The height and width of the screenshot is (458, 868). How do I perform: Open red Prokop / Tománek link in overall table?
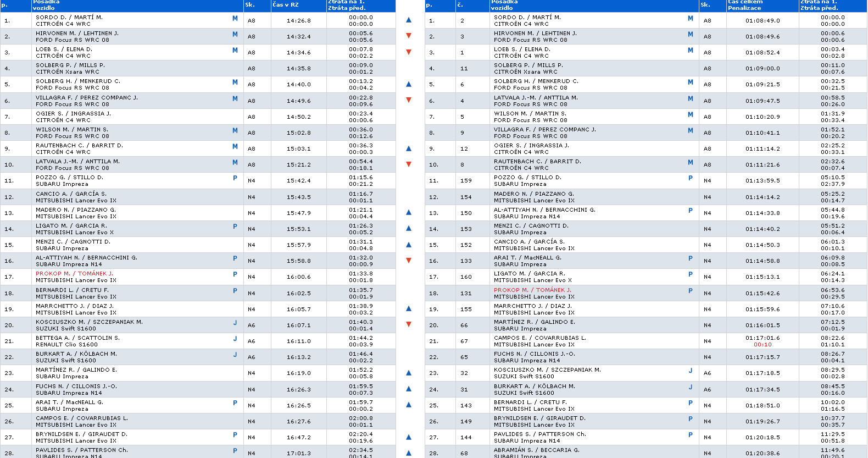(532, 290)
